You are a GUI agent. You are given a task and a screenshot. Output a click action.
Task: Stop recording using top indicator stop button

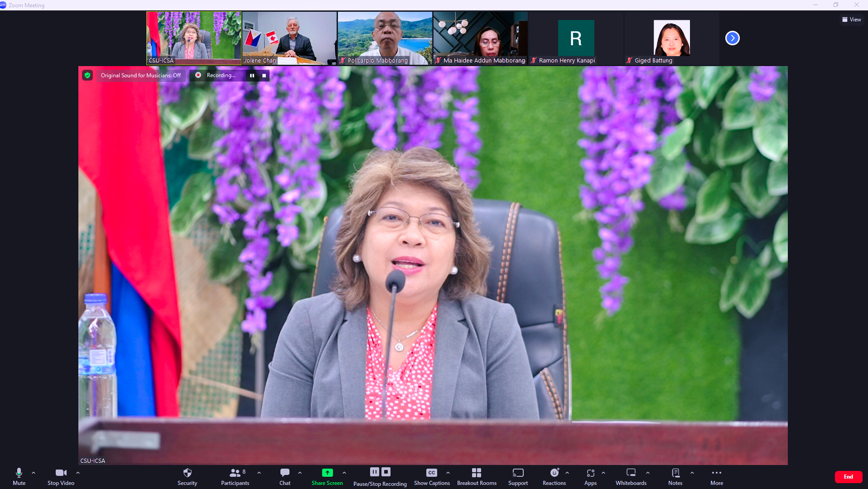tap(264, 76)
